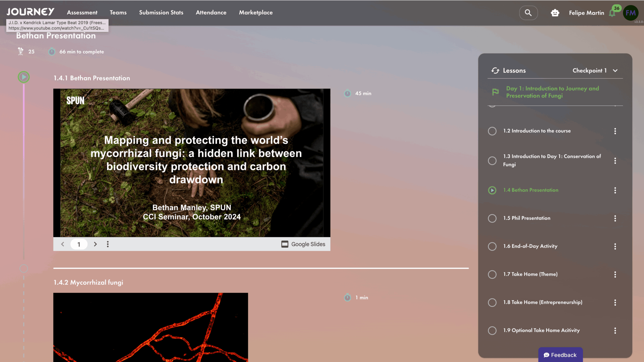Select circle beside 1.7 Take Home (Theme)

click(492, 274)
